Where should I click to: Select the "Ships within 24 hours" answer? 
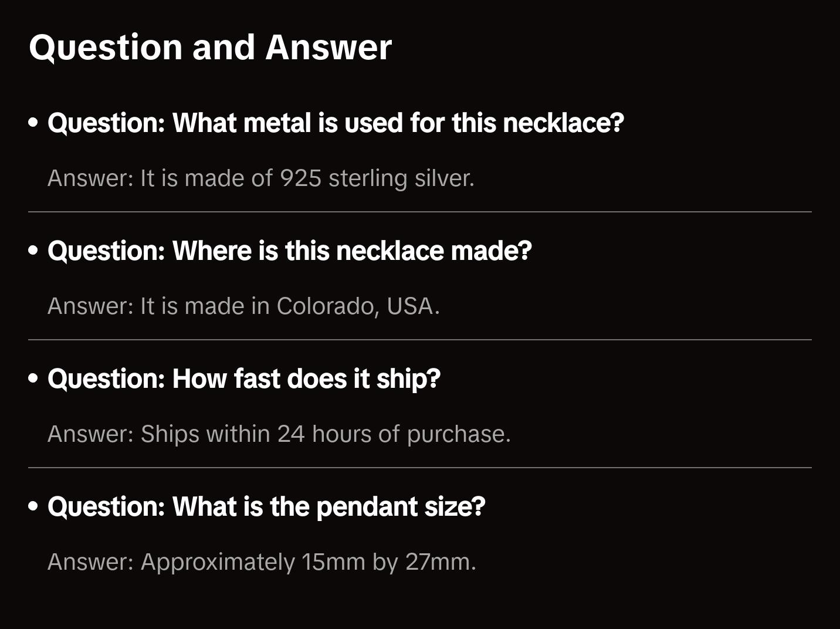point(279,434)
